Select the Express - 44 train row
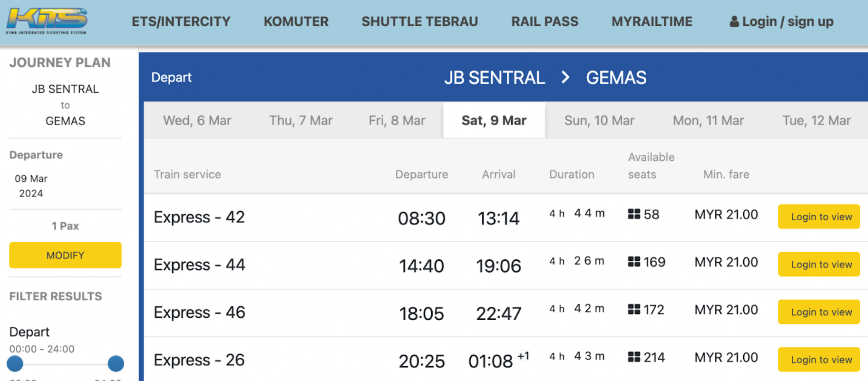 tap(199, 265)
